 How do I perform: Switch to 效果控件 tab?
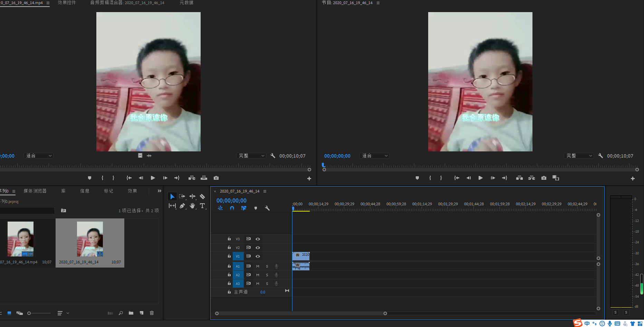click(x=67, y=3)
